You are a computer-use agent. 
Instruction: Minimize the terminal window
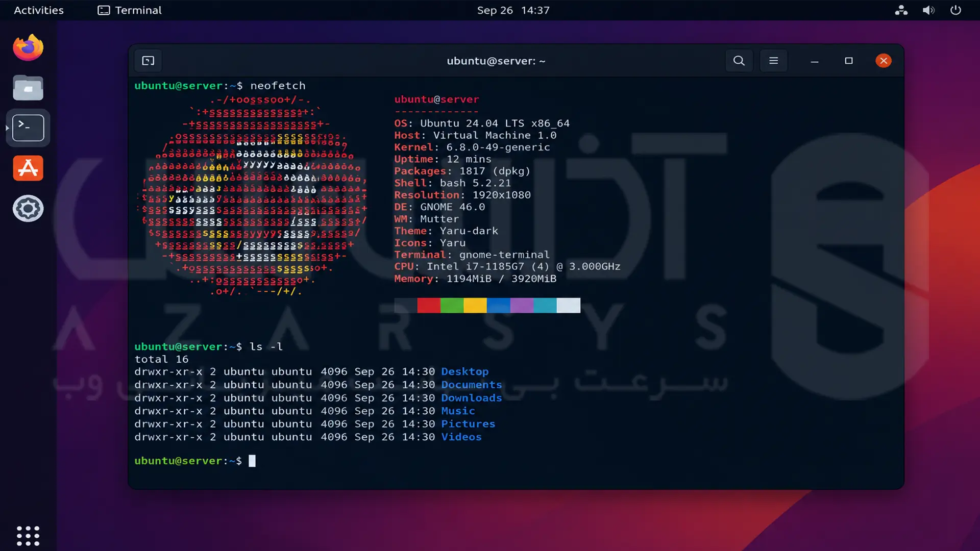coord(814,61)
